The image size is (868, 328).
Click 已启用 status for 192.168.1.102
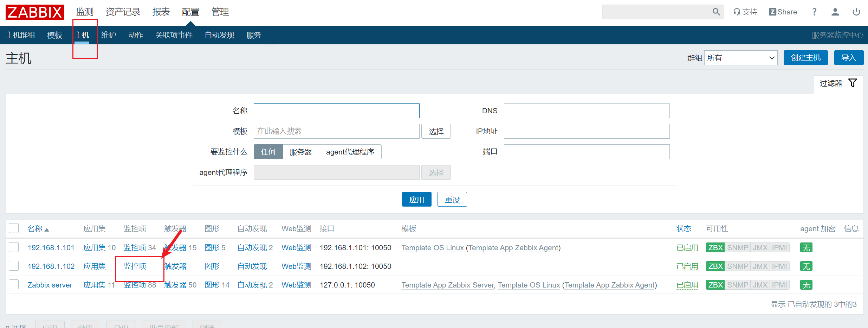687,266
